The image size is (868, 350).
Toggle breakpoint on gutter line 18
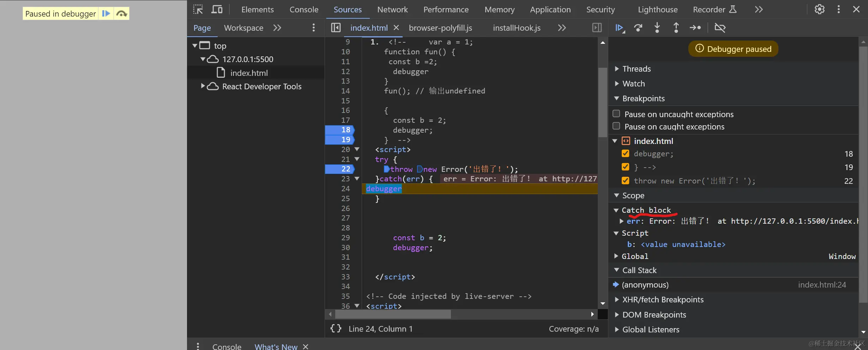(x=339, y=130)
